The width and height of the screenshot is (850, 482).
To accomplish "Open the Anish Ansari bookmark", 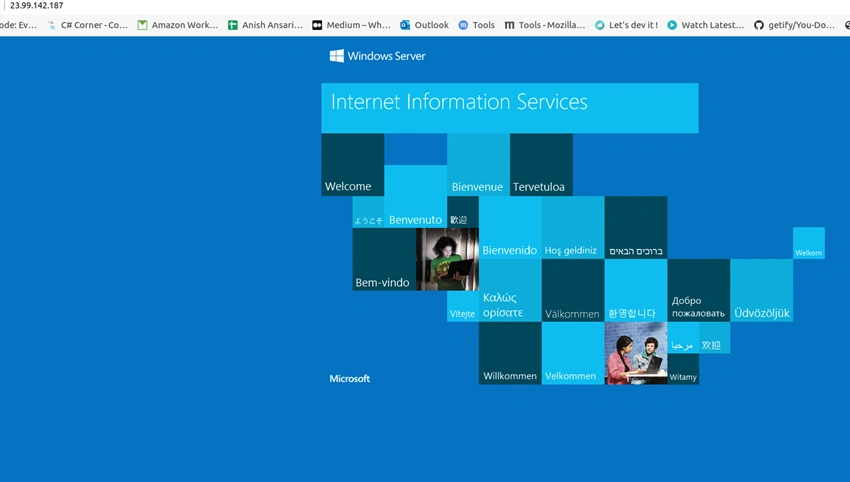I will coord(265,25).
